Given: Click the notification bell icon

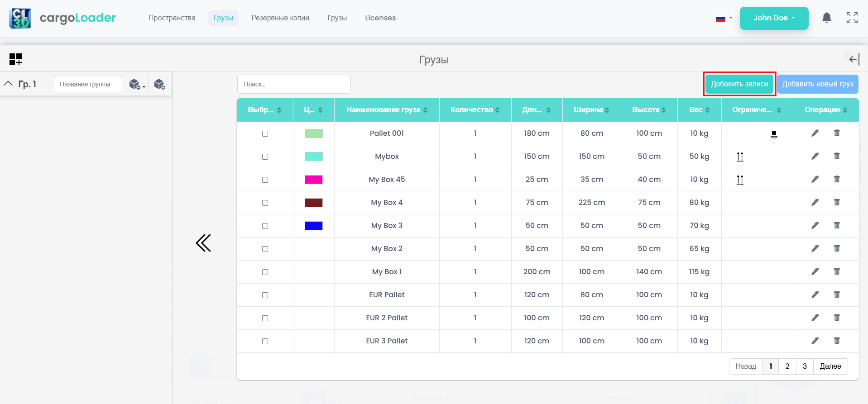Looking at the screenshot, I should tap(826, 18).
